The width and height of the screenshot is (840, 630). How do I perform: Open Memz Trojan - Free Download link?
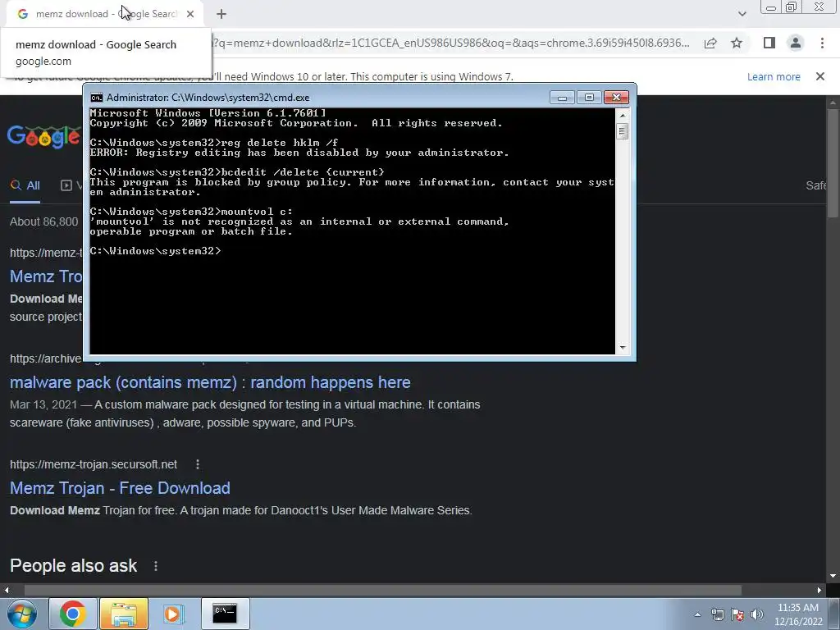[120, 488]
